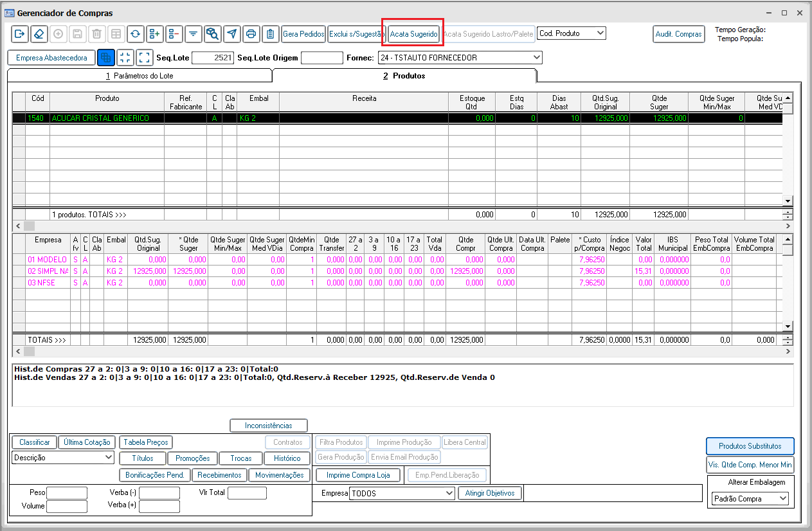Click the Acata Sugerido button

(x=414, y=33)
